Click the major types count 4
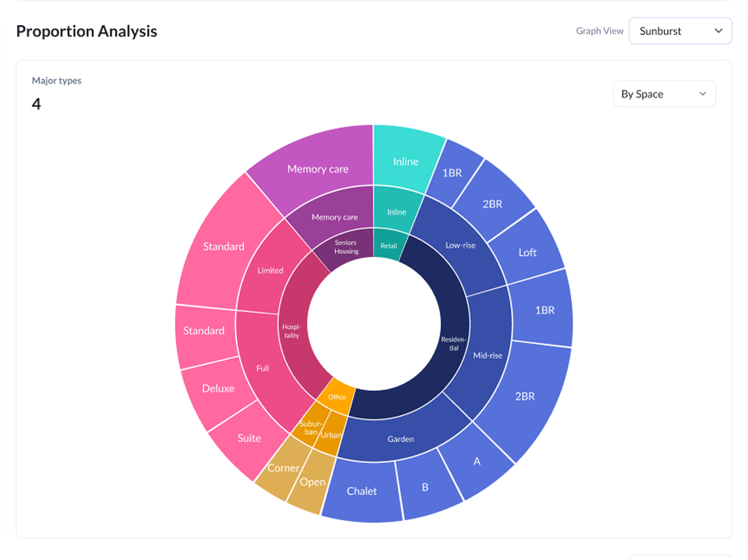The height and width of the screenshot is (560, 748). pos(36,104)
